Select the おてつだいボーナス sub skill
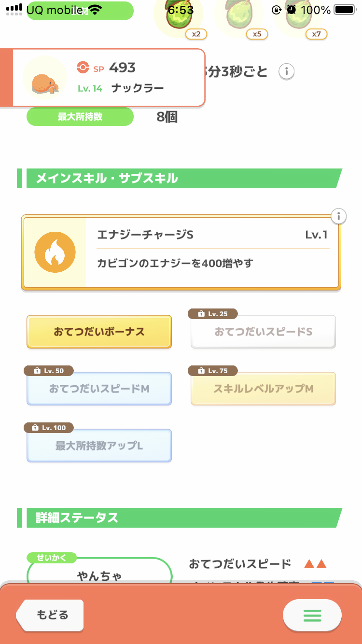Image resolution: width=362 pixels, height=644 pixels. [x=99, y=332]
